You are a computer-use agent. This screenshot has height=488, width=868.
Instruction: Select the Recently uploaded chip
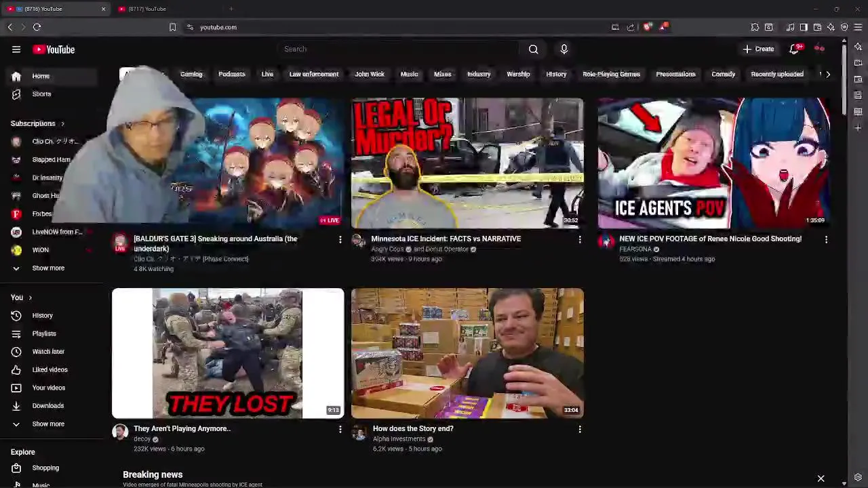coord(777,74)
